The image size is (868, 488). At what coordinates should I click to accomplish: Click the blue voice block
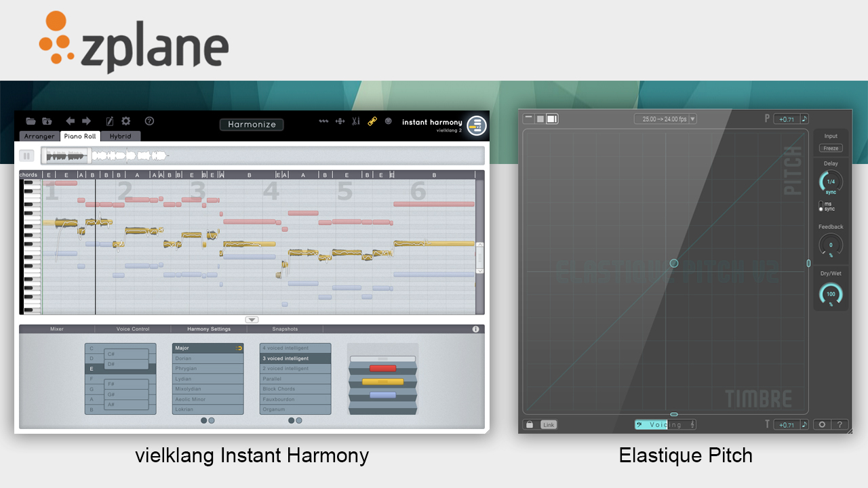click(382, 394)
